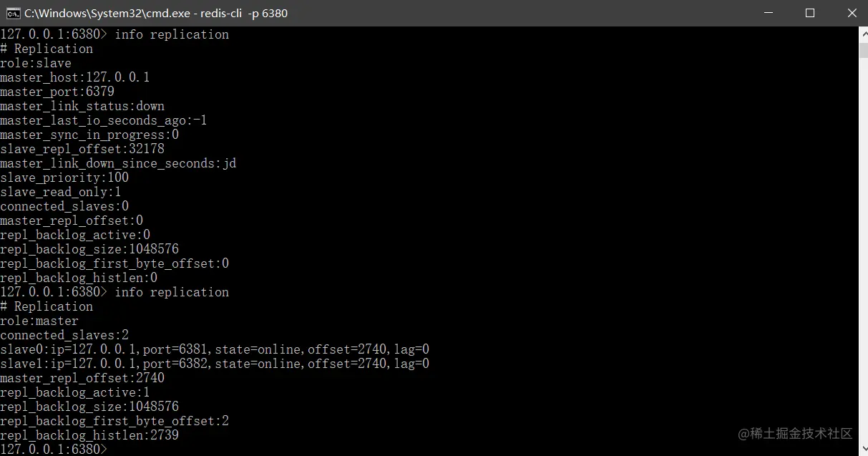The width and height of the screenshot is (868, 456).
Task: Click the first info replication command
Action: [x=172, y=34]
